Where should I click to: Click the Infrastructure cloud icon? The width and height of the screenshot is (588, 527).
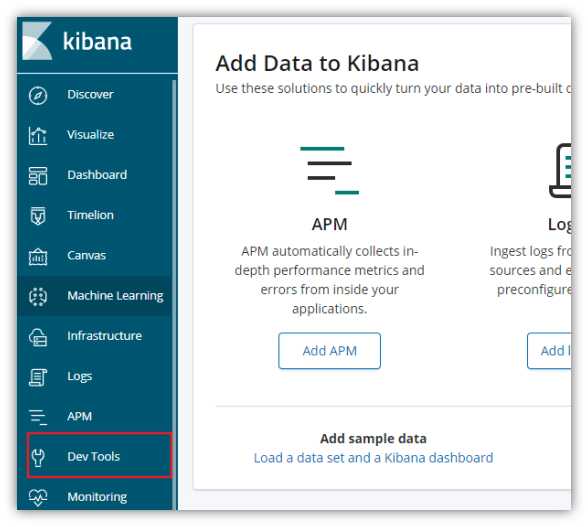pos(38,337)
